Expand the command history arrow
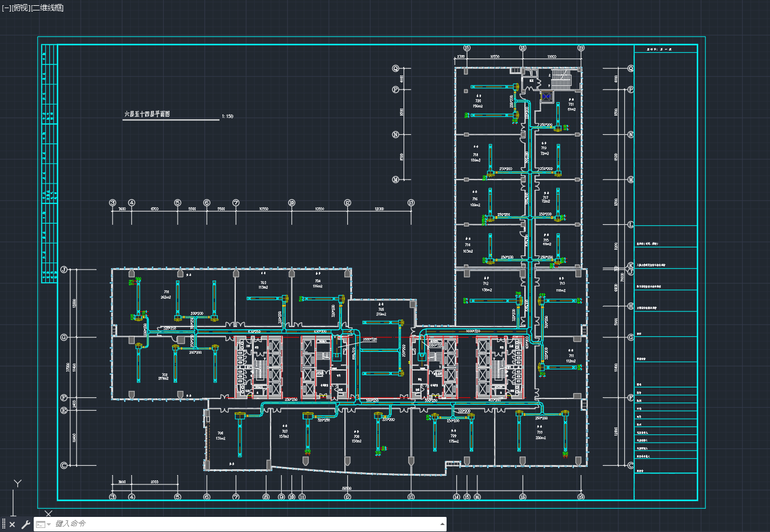 point(442,524)
